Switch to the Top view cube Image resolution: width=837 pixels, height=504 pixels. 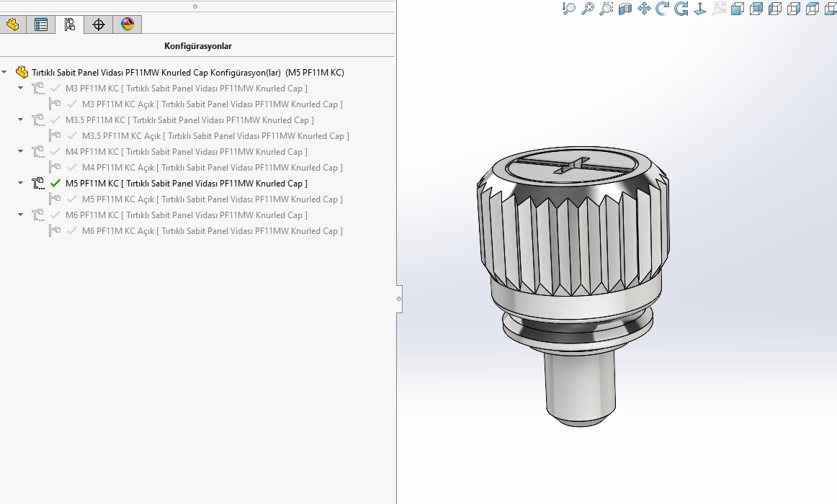pos(813,9)
